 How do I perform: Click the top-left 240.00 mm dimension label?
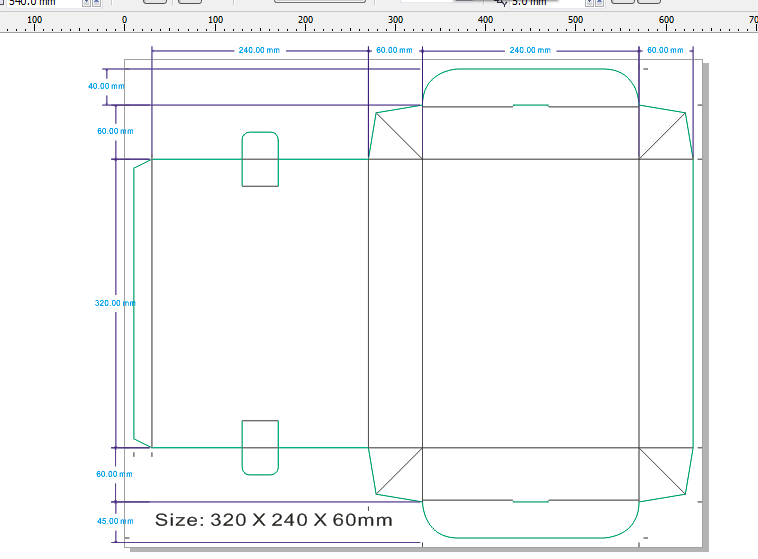coord(258,50)
